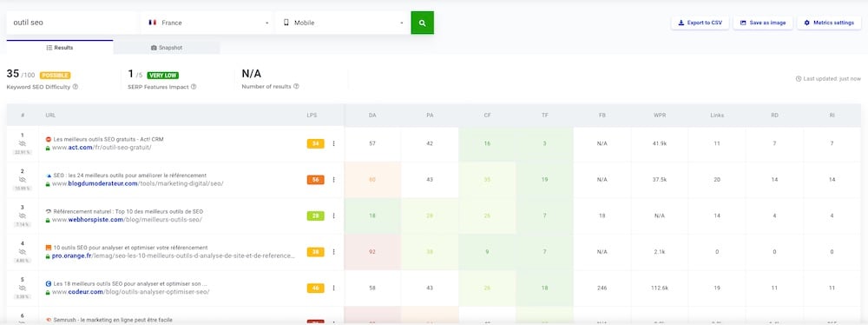Viewport: 868px width, 325px height.
Task: Open Metrics settings
Action: pyautogui.click(x=829, y=23)
